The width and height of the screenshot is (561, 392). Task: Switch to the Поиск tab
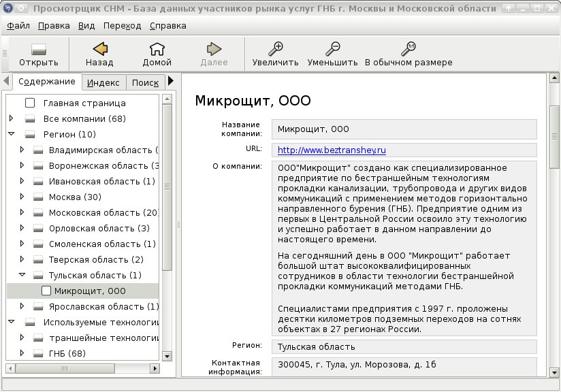point(145,82)
